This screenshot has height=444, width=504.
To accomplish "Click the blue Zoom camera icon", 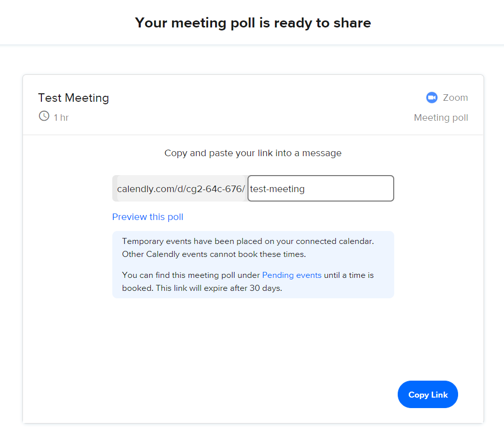I will (x=432, y=98).
